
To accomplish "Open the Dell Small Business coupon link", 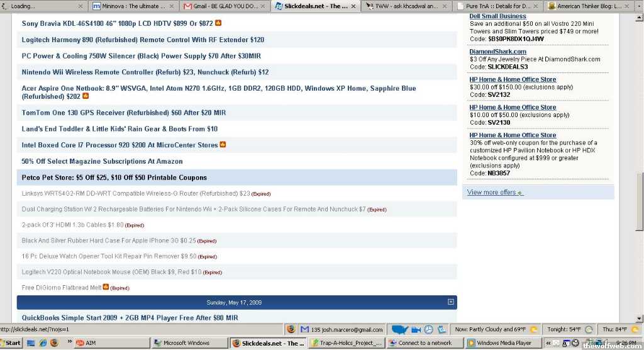I will click(498, 16).
